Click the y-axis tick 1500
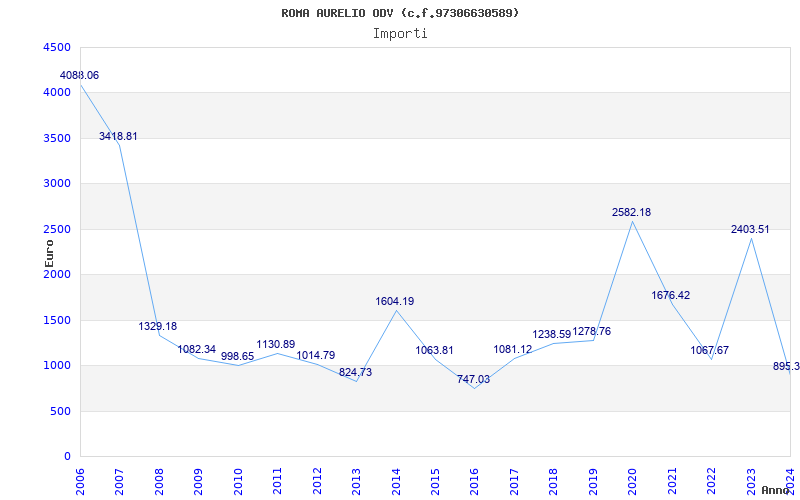Viewport: 800px width, 500px height. click(x=58, y=320)
